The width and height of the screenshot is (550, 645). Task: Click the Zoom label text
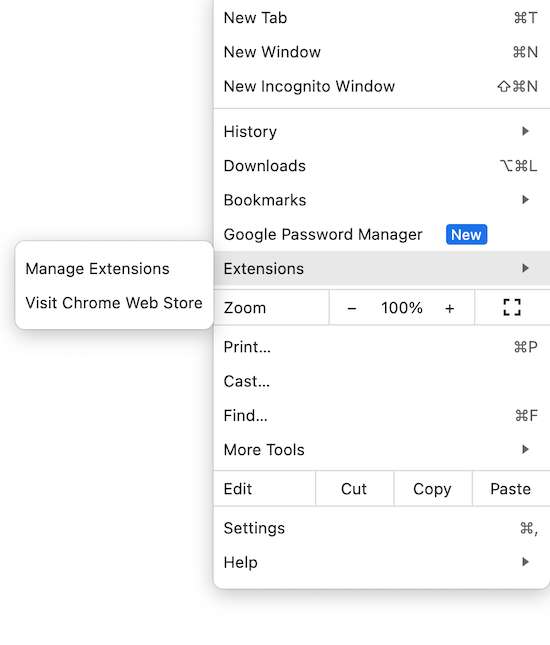(245, 308)
